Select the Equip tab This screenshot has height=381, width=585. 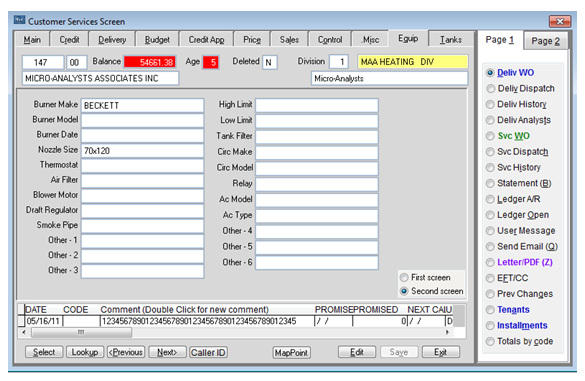[x=408, y=38]
